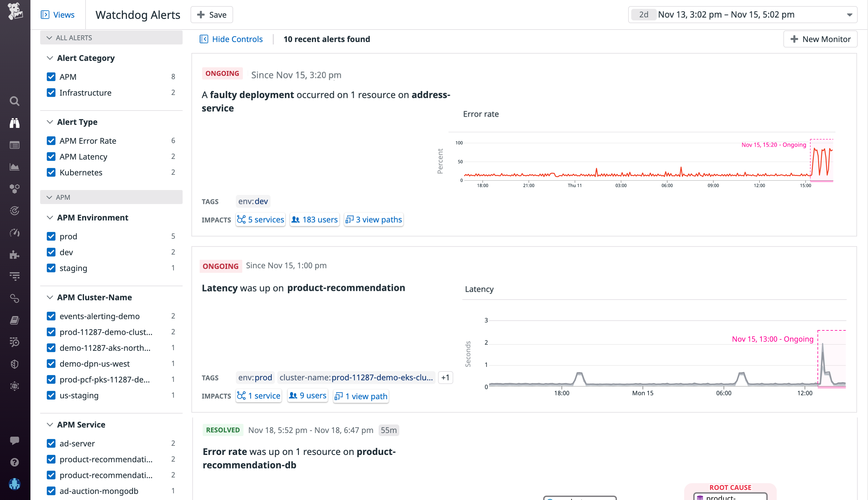Open the help question-mark icon at sidebar bottom
The image size is (868, 500).
(x=14, y=462)
